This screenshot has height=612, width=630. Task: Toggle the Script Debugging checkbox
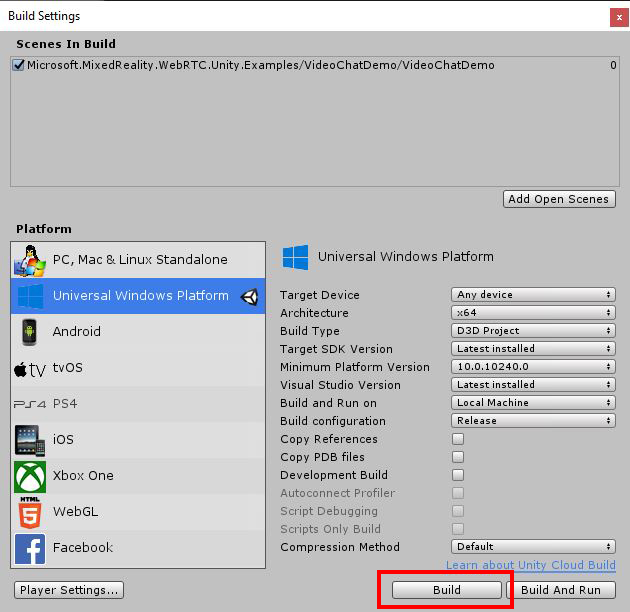pos(458,511)
